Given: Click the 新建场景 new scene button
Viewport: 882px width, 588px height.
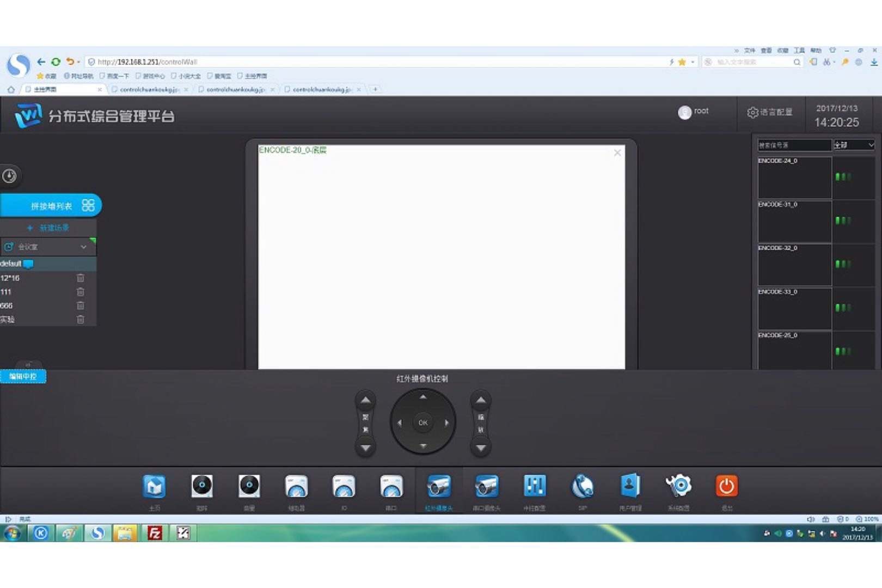Looking at the screenshot, I should tap(48, 228).
